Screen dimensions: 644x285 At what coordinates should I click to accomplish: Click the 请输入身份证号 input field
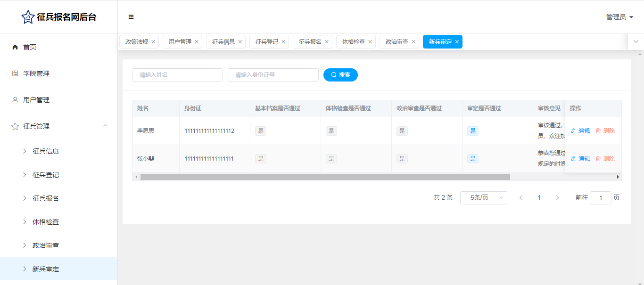[x=273, y=75]
